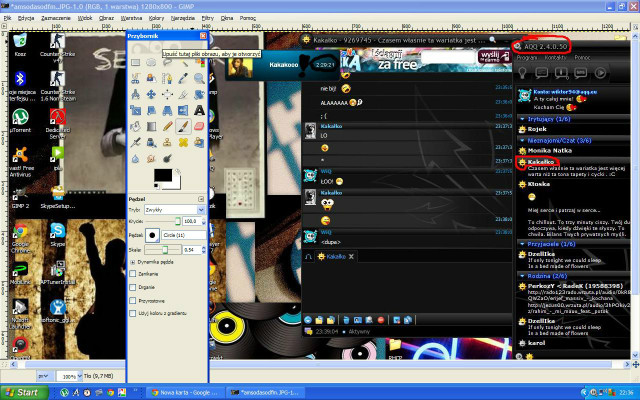The image size is (640, 400).
Task: Select the Paintbrush tool
Action: click(x=183, y=127)
